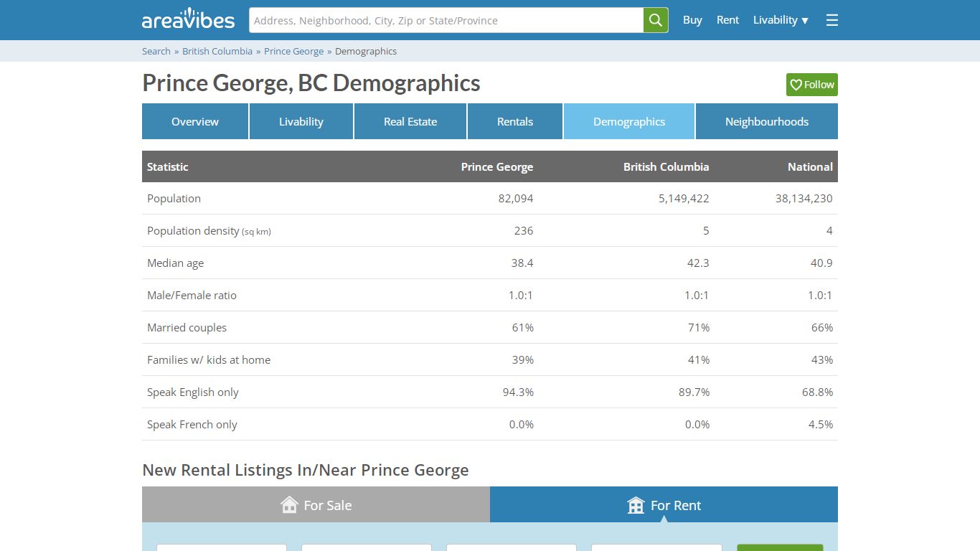Open British Columbia breadcrumb link
Image resolution: width=980 pixels, height=551 pixels.
[217, 51]
